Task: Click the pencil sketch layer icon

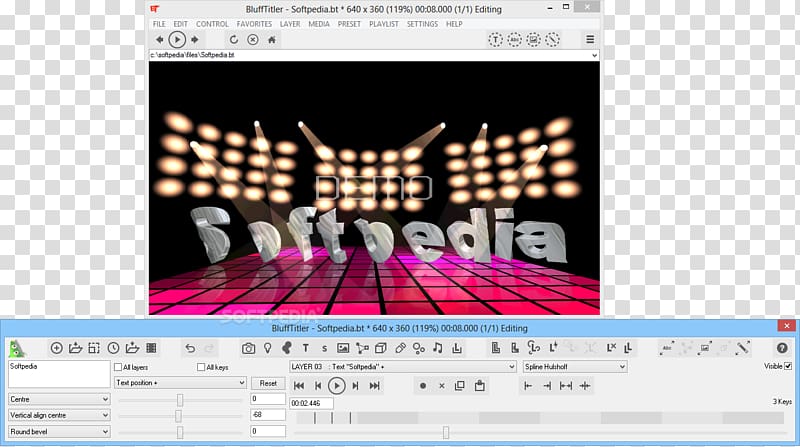Action: (400, 349)
